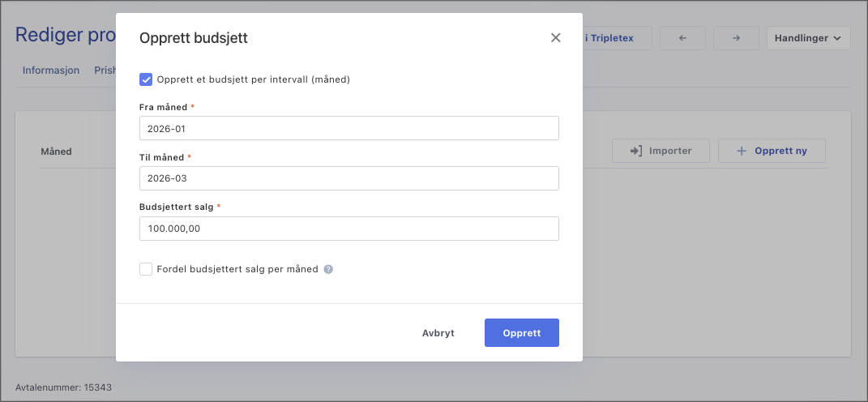Uncheck Opprett et budsjett per intervall checkbox
The height and width of the screenshot is (402, 868).
(x=146, y=79)
